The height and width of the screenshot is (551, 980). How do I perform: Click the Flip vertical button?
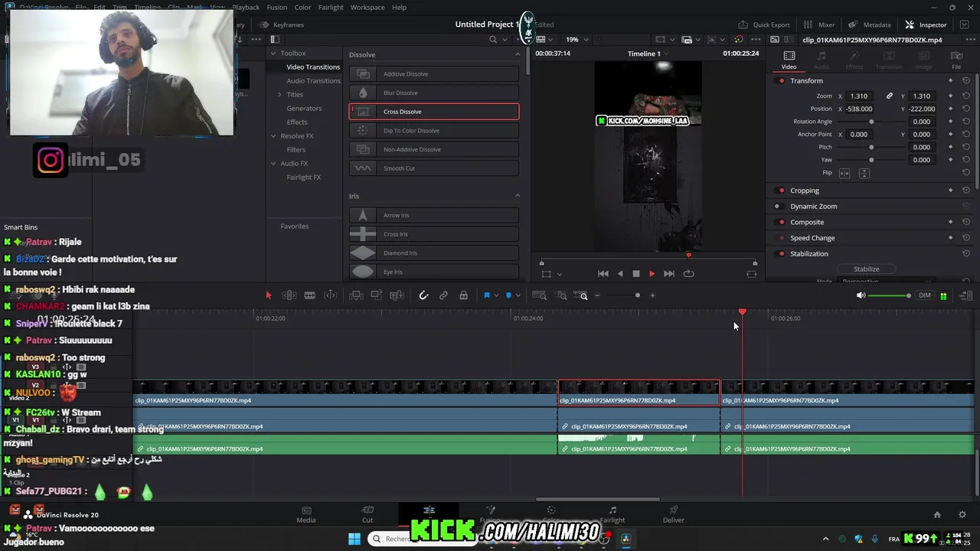coord(864,173)
